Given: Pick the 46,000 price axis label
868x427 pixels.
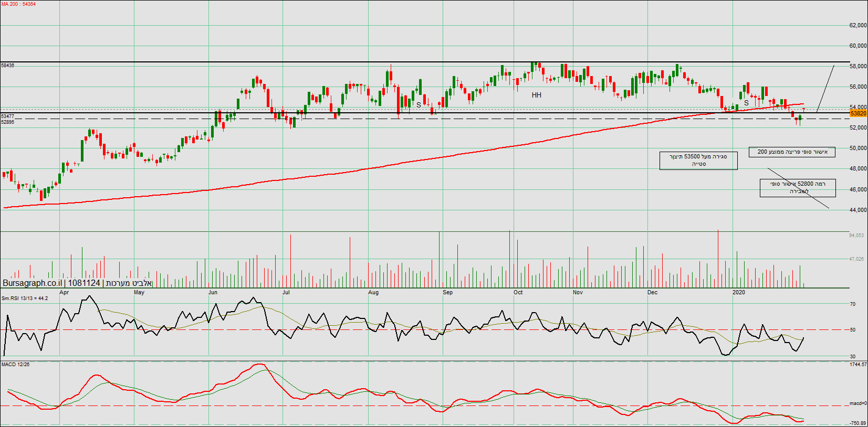Looking at the screenshot, I should 858,189.
